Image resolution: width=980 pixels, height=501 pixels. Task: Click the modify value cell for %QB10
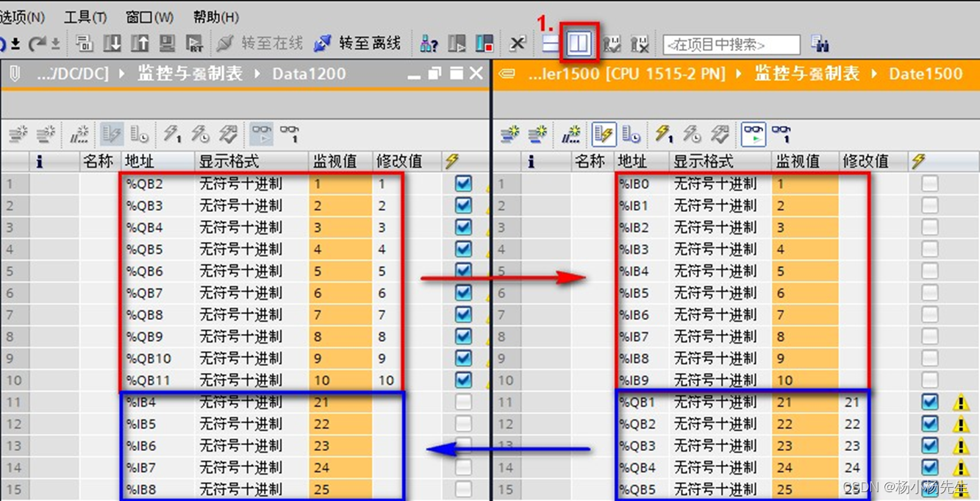405,358
